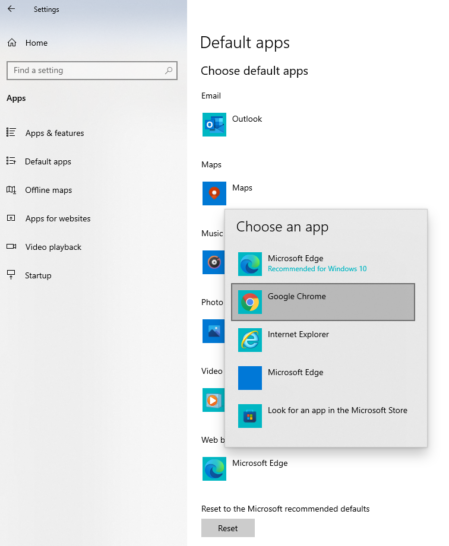Screen dimensions: 449x546
Task: Open Apps for websites settings
Action: (58, 219)
